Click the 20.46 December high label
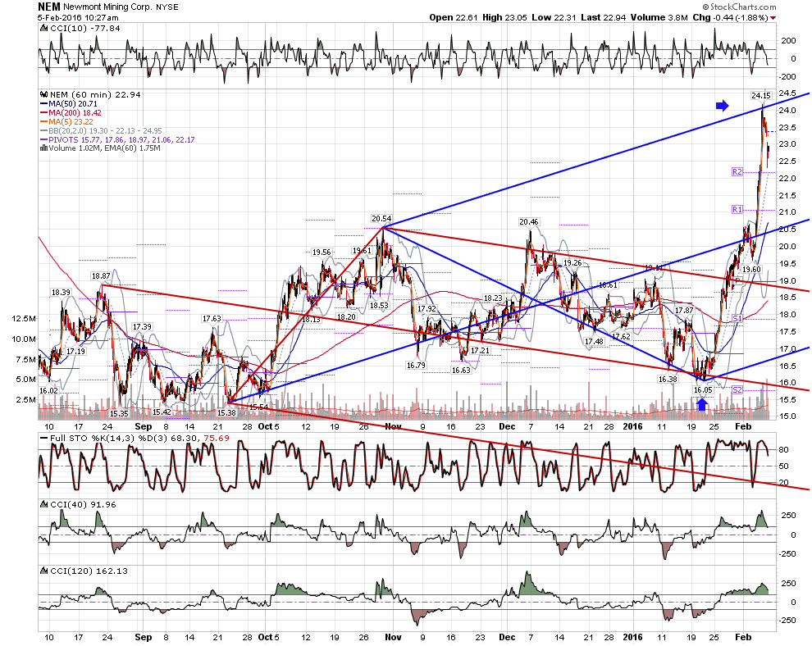Screen dimensions: 812x646 pyautogui.click(x=529, y=222)
